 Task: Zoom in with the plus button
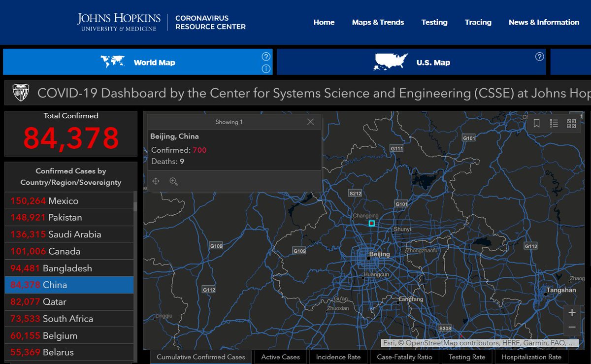[572, 313]
